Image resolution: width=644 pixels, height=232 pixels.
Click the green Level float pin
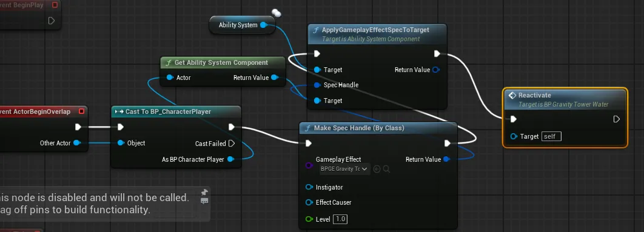[309, 219]
